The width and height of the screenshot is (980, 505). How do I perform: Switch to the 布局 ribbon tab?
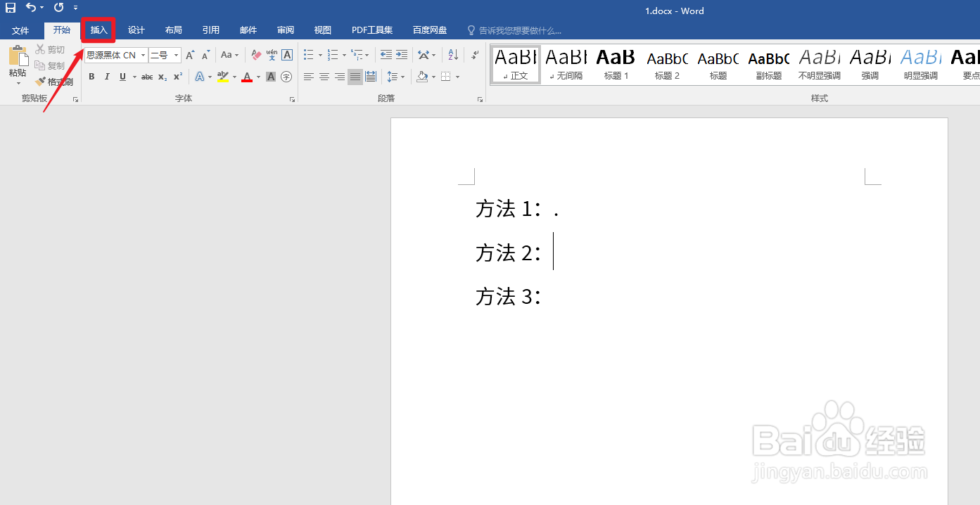click(x=173, y=30)
